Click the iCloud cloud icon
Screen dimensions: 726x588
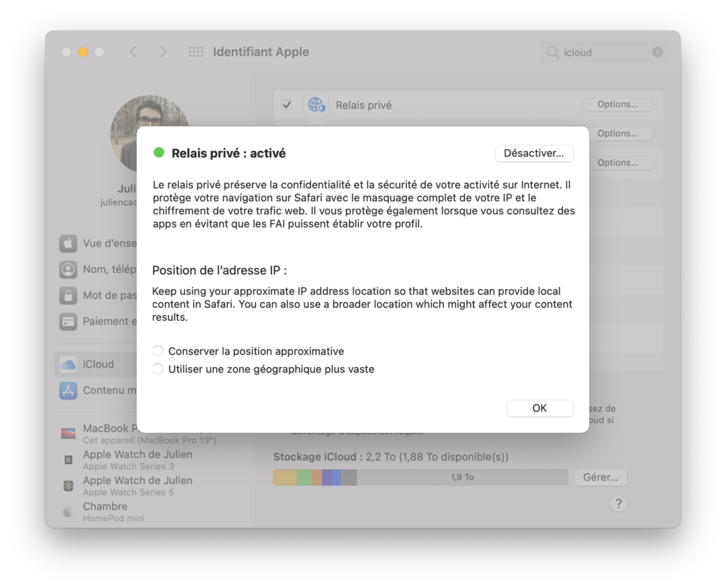pyautogui.click(x=68, y=365)
